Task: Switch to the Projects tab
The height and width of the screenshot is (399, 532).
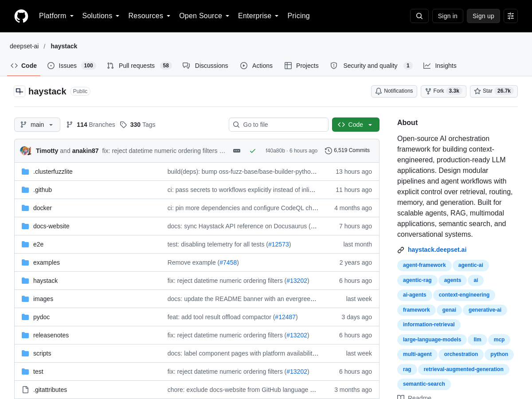Action: 301,66
